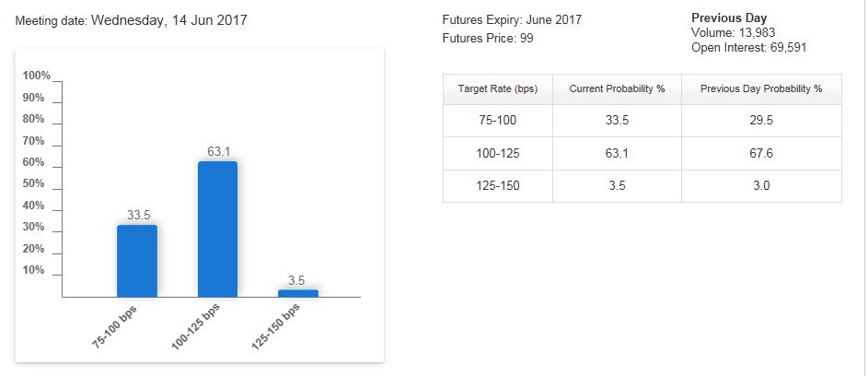
Task: Select the 75-100 table row cell
Action: click(x=498, y=121)
